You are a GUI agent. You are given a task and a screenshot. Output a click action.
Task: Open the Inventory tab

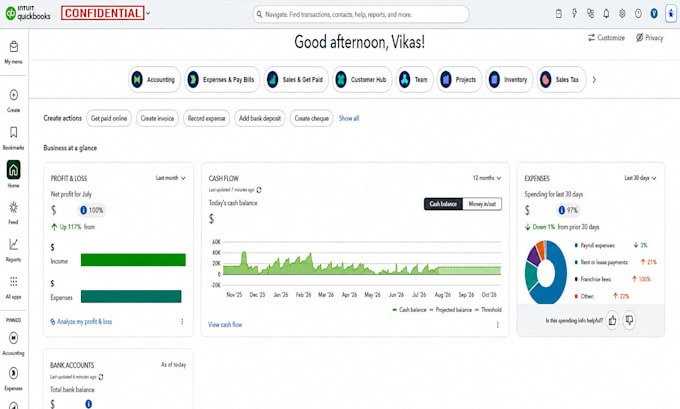coord(509,80)
